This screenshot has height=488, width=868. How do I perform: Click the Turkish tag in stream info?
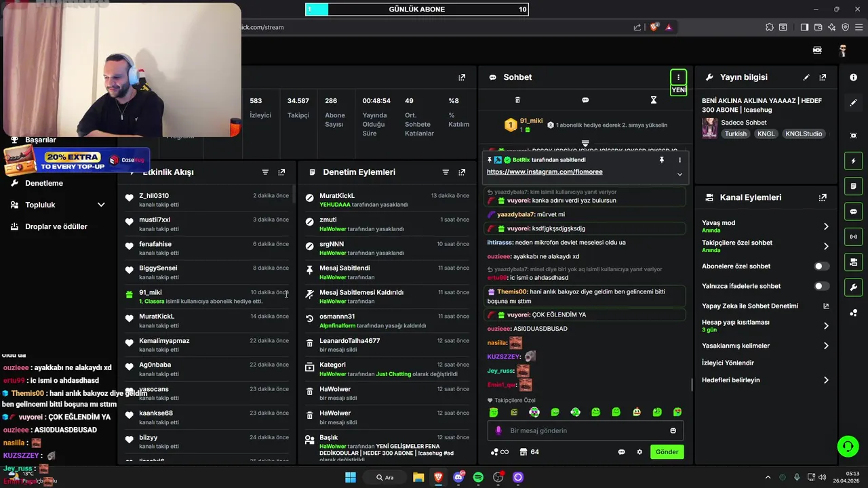click(x=735, y=134)
